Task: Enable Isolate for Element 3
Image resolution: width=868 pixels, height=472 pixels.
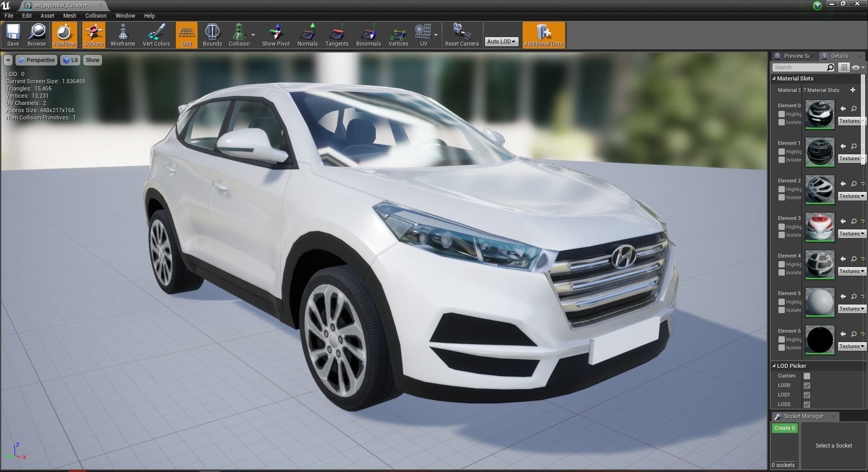Action: point(781,235)
